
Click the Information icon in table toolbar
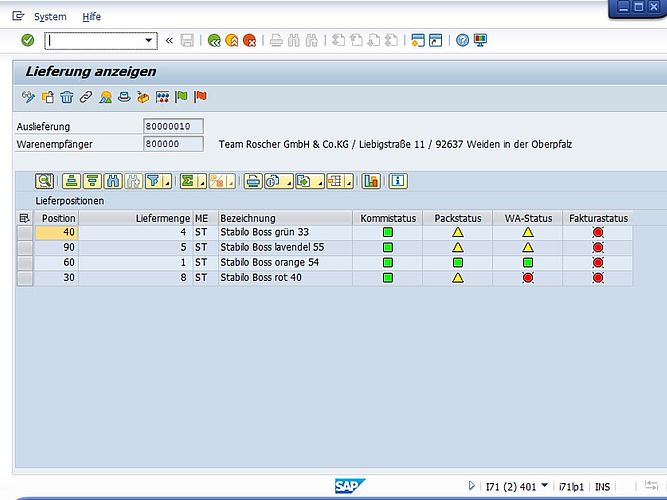(398, 181)
